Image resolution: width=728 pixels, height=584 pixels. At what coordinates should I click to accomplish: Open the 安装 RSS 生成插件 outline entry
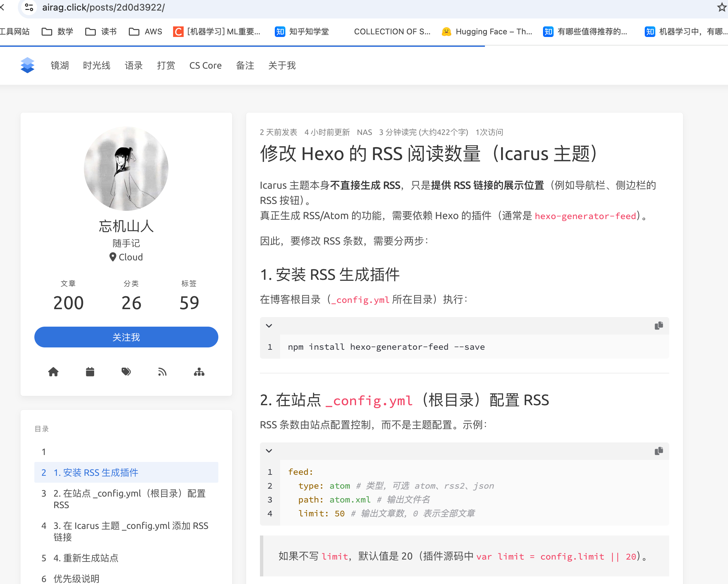(x=95, y=472)
